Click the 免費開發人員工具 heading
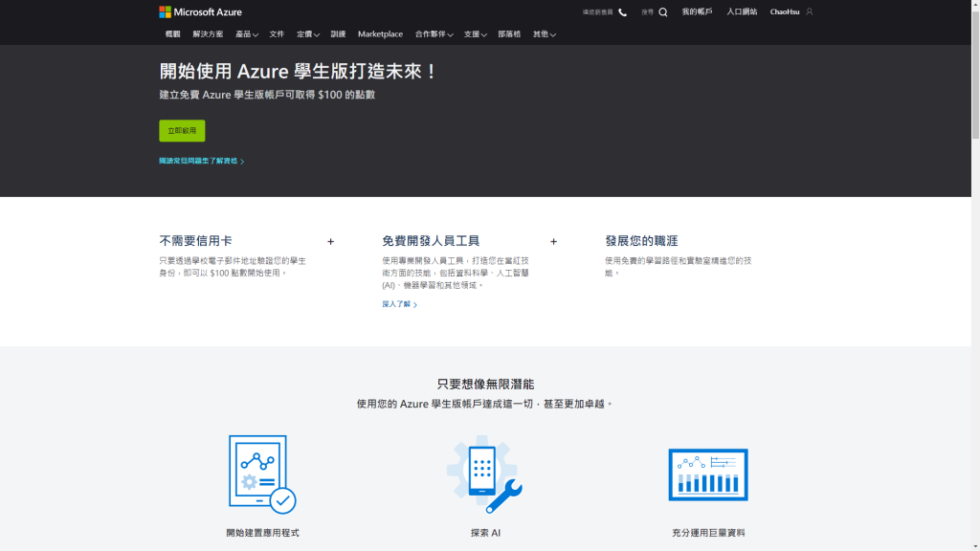Viewport: 980px width, 551px height. 431,241
